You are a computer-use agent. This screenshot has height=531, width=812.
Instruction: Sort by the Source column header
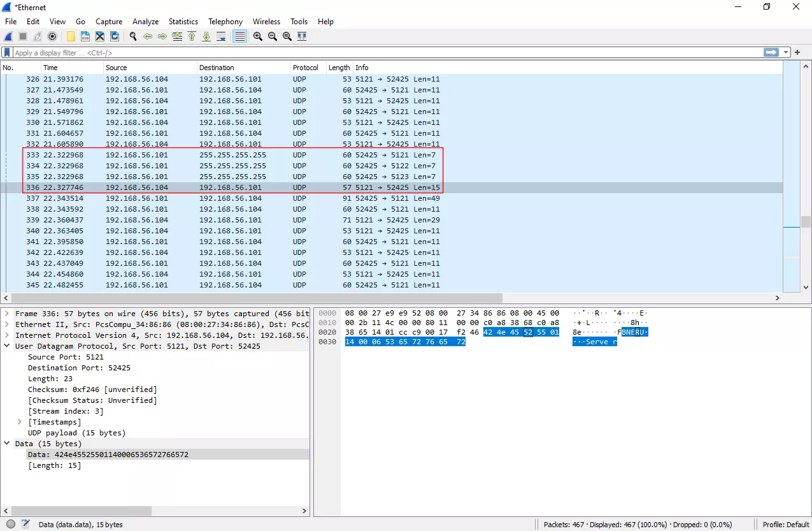(150, 68)
